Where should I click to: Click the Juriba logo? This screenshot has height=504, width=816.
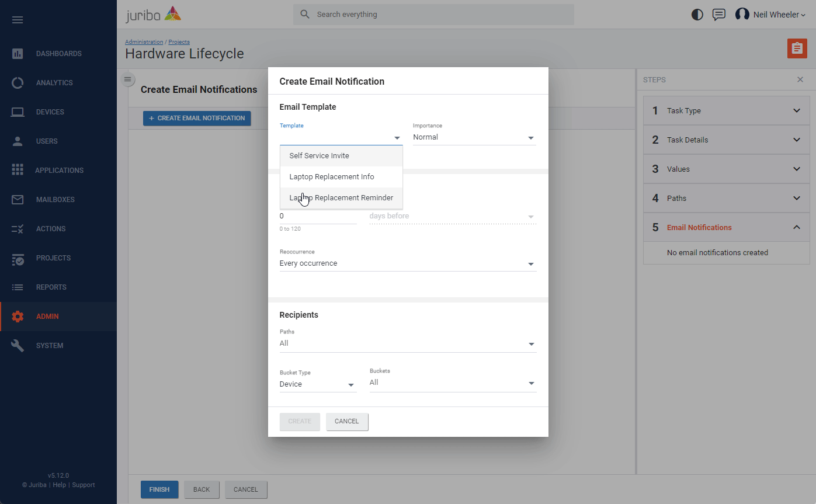(154, 15)
